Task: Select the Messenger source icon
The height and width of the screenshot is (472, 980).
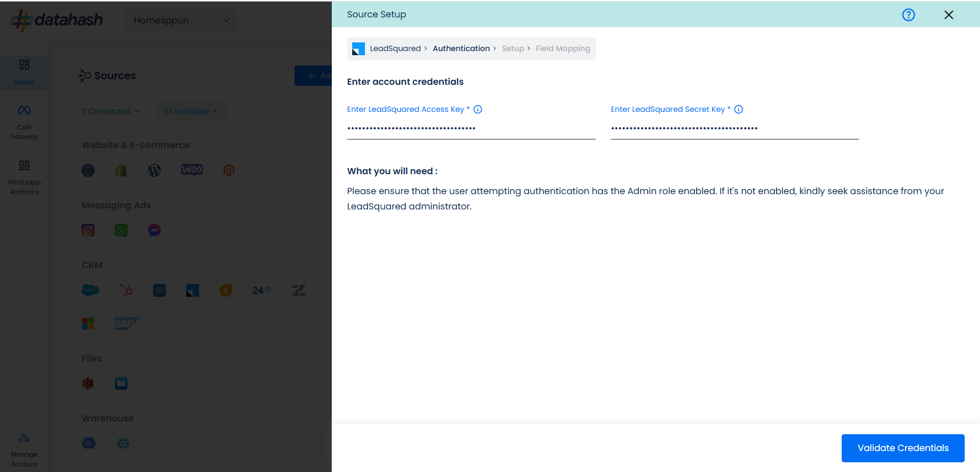Action: [x=154, y=230]
